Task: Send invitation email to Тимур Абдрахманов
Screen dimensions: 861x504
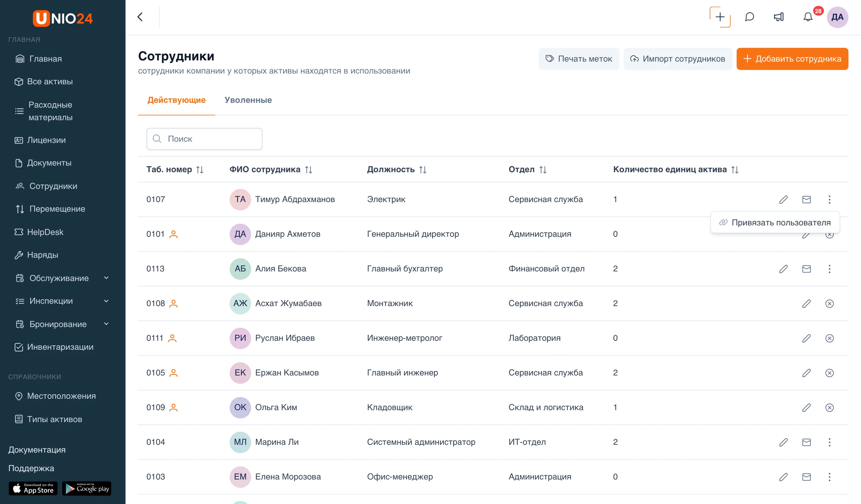Action: pos(806,200)
